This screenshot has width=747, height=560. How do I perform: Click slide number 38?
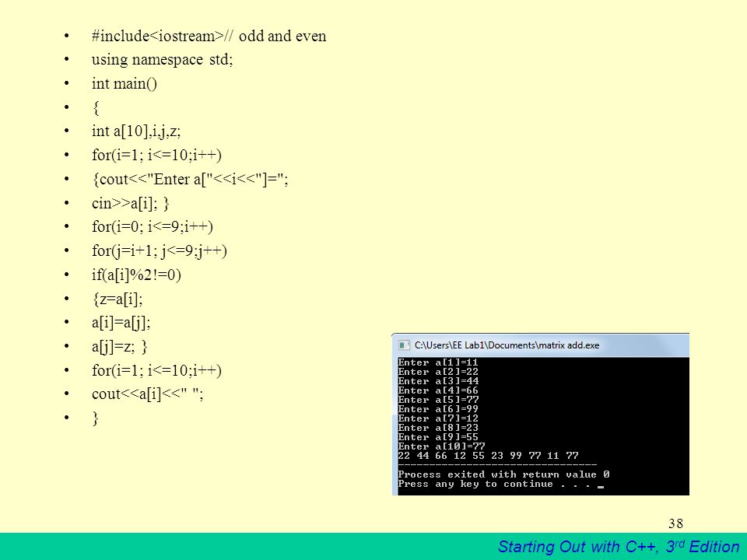676,523
